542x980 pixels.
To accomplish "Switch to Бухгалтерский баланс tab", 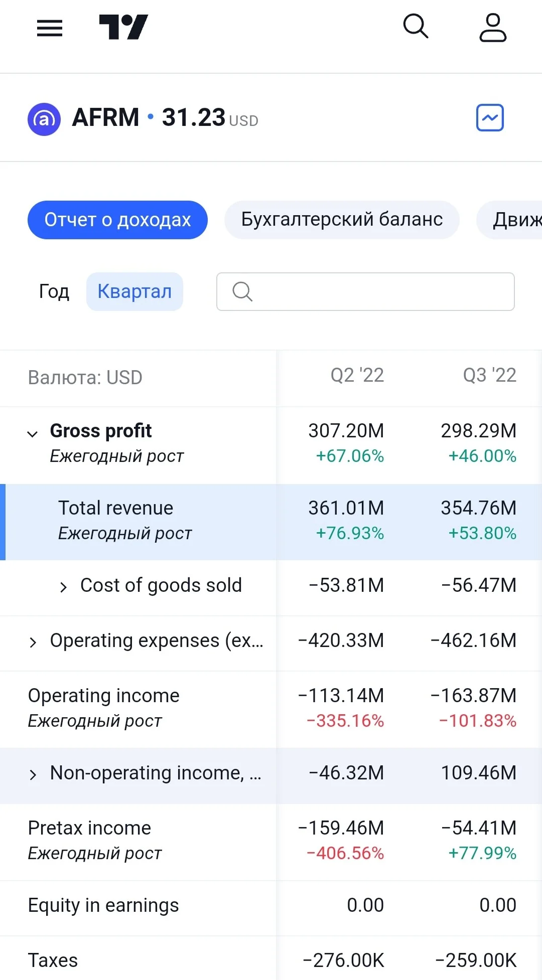I will (x=342, y=220).
